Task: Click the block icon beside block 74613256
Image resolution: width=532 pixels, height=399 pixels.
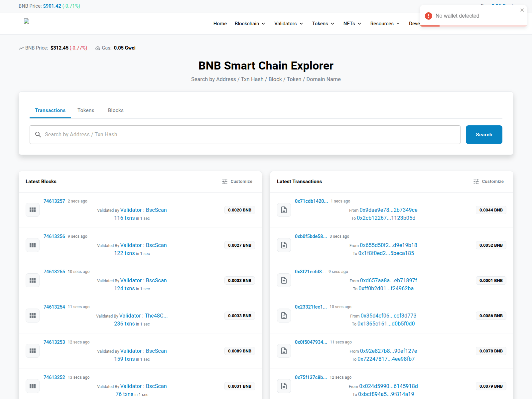Action: pos(33,245)
